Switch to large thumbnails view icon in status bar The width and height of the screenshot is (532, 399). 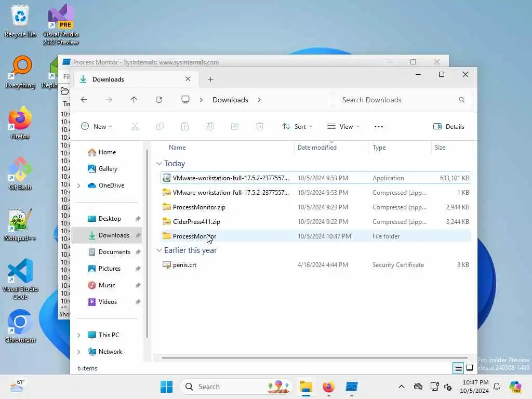tap(470, 368)
